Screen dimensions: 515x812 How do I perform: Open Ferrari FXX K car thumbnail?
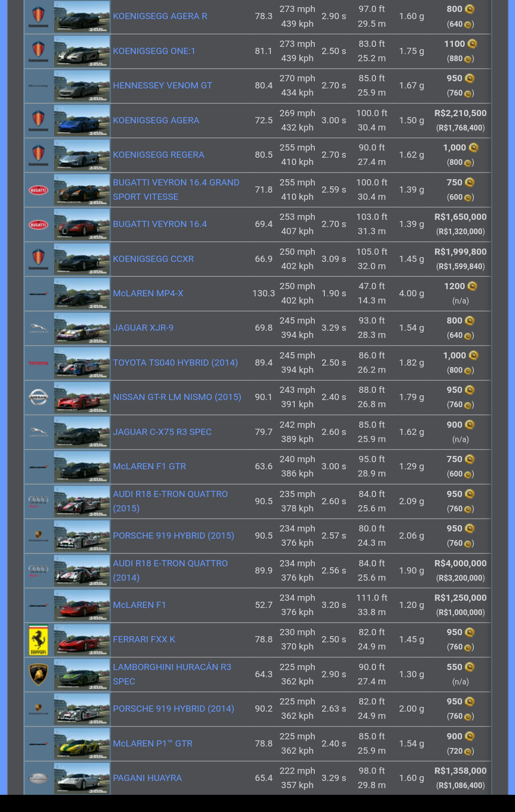(82, 640)
